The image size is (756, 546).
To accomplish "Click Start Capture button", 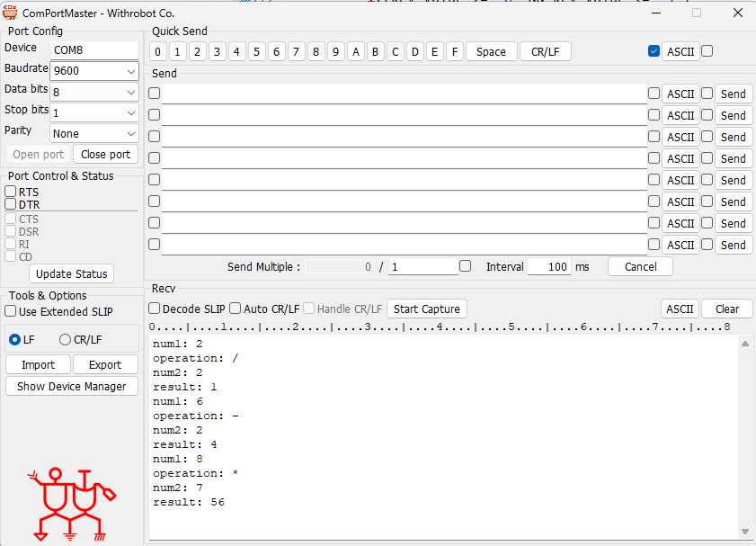I will point(427,309).
